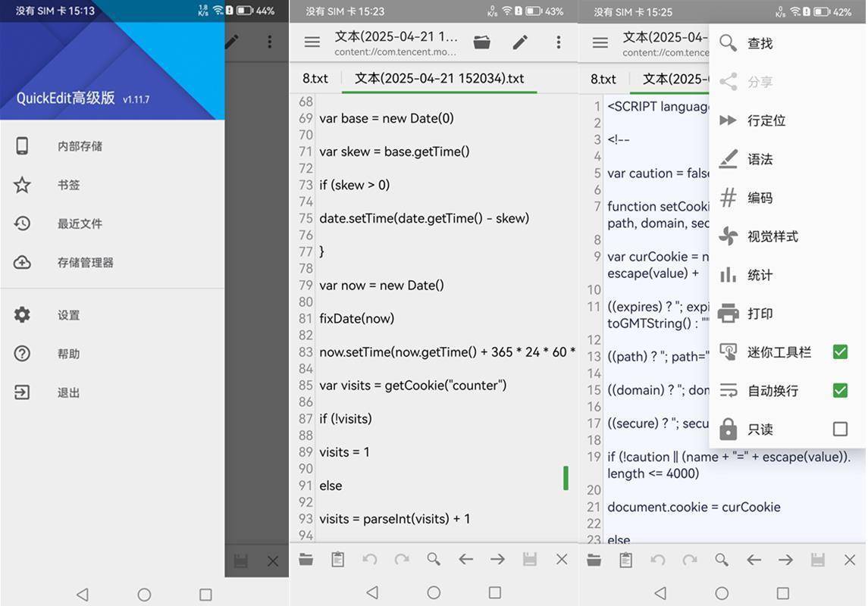Switch to the 文本(2025-04-21 152034).txt tab

click(x=439, y=79)
